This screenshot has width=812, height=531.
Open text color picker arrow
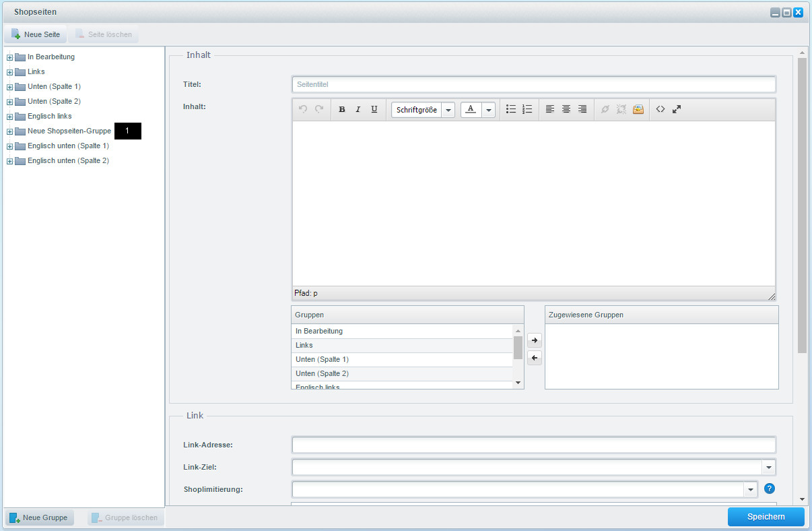(489, 110)
